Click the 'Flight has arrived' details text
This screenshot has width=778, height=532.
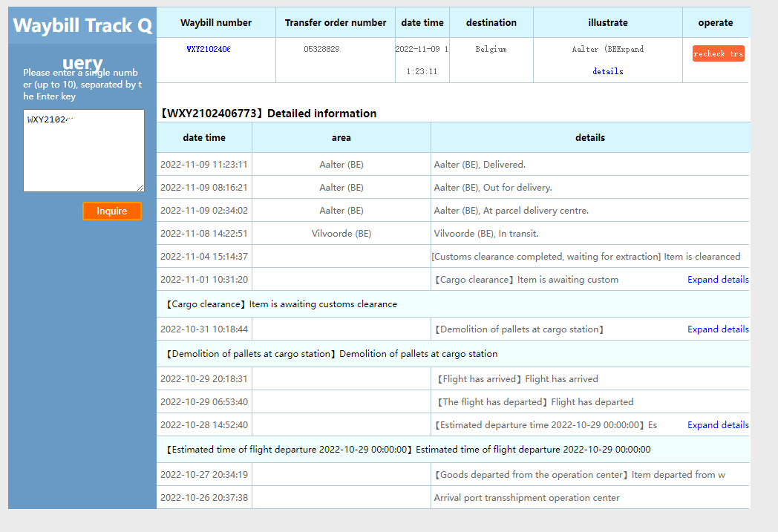pos(518,379)
